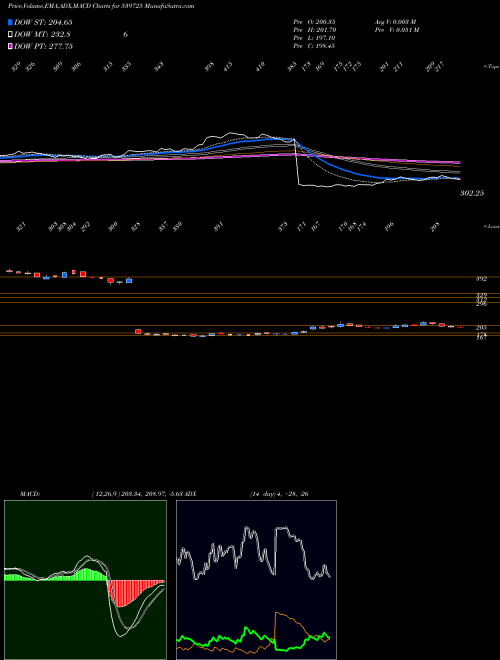
Task: Click the large red gap-down candle
Action: pyautogui.click(x=138, y=331)
